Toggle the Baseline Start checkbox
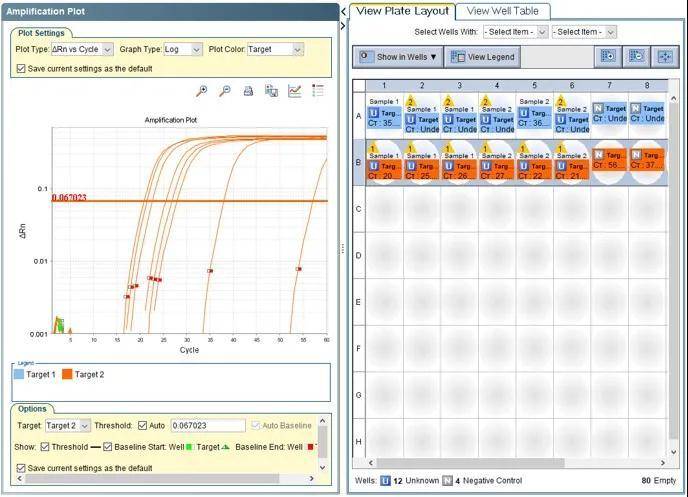Image resolution: width=688 pixels, height=497 pixels. coord(107,446)
